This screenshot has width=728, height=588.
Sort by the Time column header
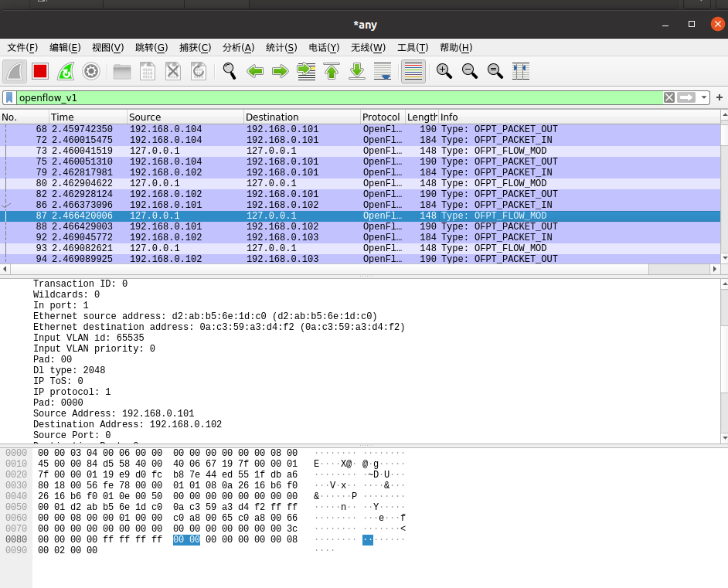(88, 117)
